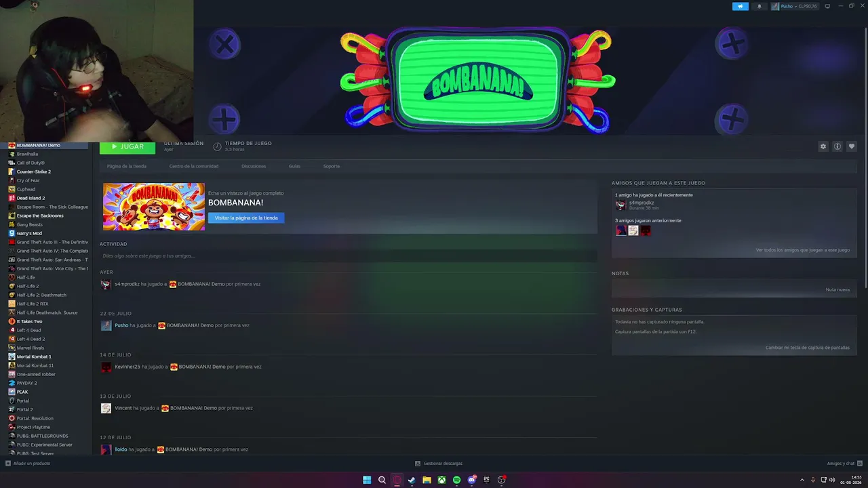Screen dimensions: 868x488
Task: Select Marvel Rivals in the library
Action: (45, 348)
